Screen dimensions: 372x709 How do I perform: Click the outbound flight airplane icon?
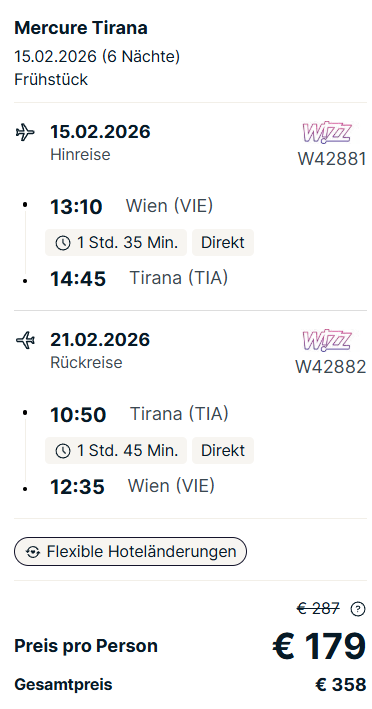(x=25, y=132)
